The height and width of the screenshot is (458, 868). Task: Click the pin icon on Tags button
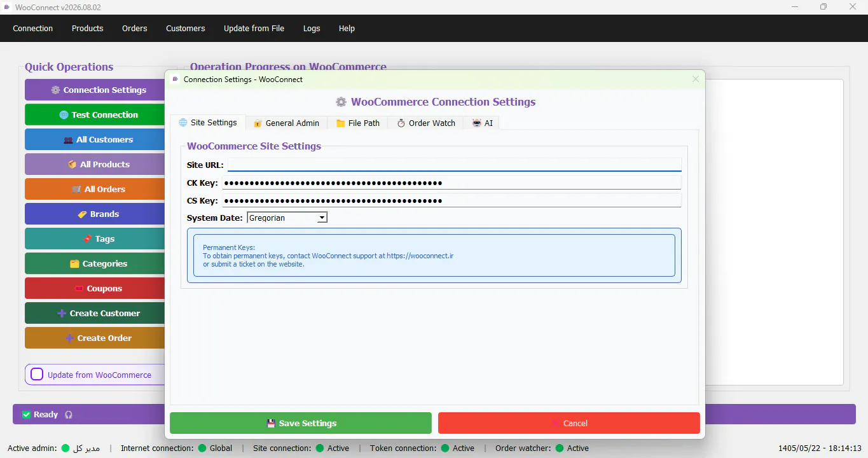click(88, 239)
